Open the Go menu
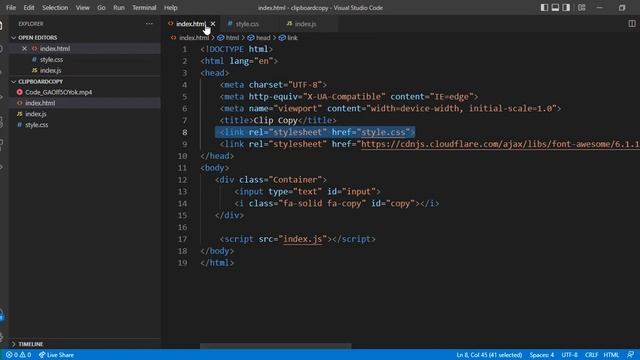640x360 pixels. point(101,7)
